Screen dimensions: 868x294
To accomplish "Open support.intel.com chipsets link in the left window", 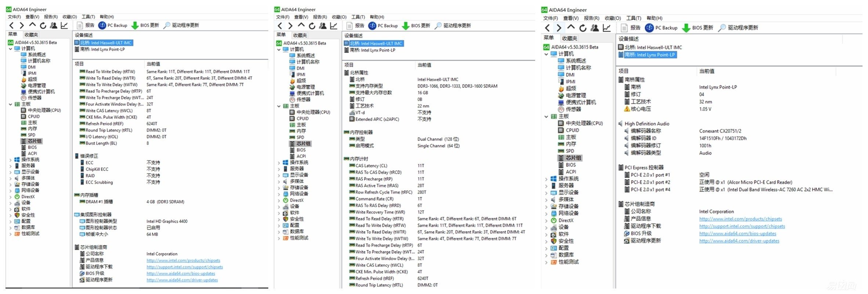I will (x=185, y=267).
